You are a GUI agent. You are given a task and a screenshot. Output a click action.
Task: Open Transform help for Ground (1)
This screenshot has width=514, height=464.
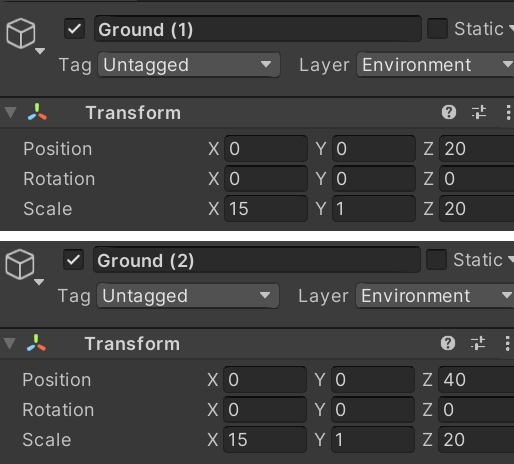(x=449, y=112)
